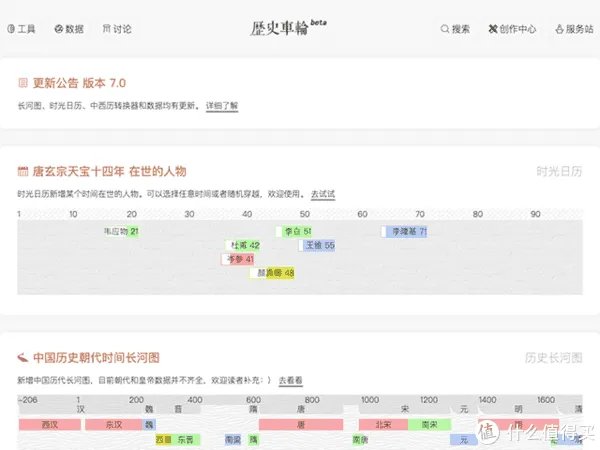Select the 杜甫 42 person bar
This screenshot has height=450, width=600.
(x=243, y=245)
